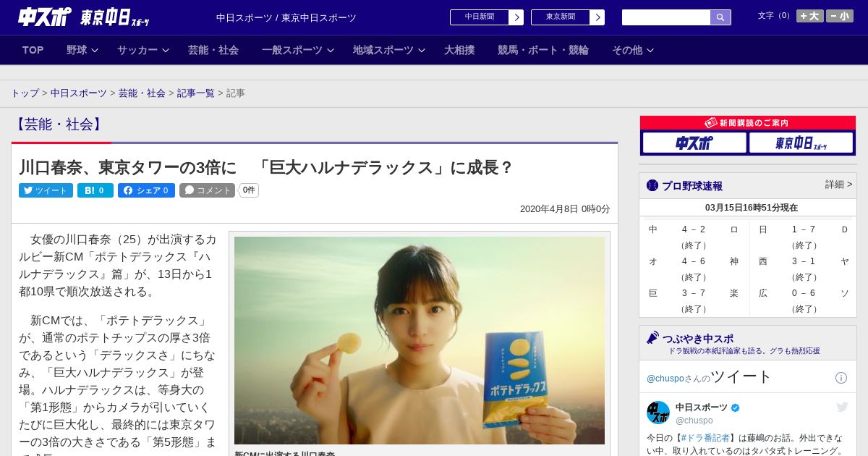Bookmark the article with the Hatena B! button
The height and width of the screenshot is (456, 868).
point(95,190)
